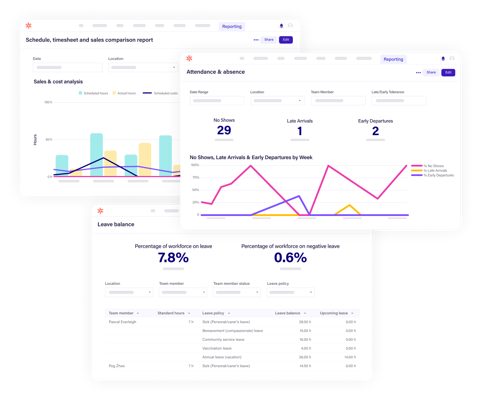The width and height of the screenshot is (480, 400).
Task: Click the Team Member field in the Attendance window
Action: [338, 100]
